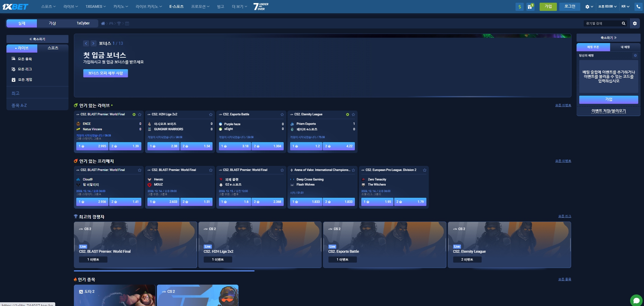Image resolution: width=644 pixels, height=306 pixels.
Task: Go to previous bonus slide arrow
Action: point(86,43)
